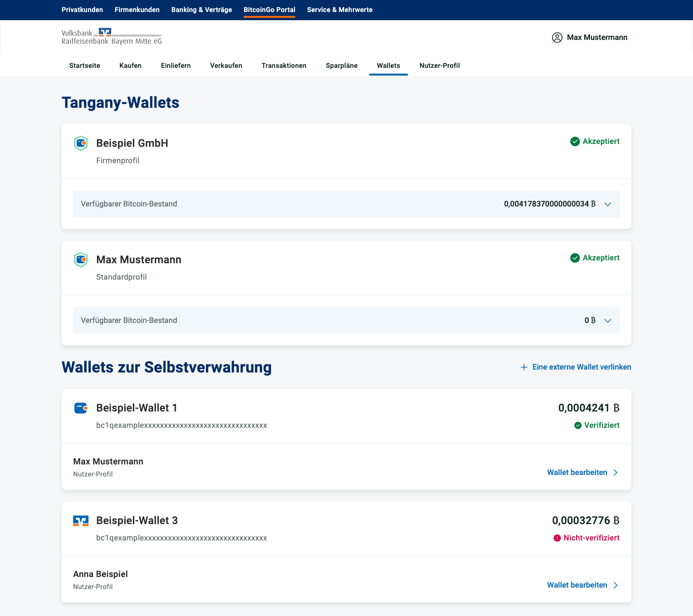Viewport: 693px width, 616px height.
Task: Click the 0,0004241 ₿ balance
Action: pos(589,408)
